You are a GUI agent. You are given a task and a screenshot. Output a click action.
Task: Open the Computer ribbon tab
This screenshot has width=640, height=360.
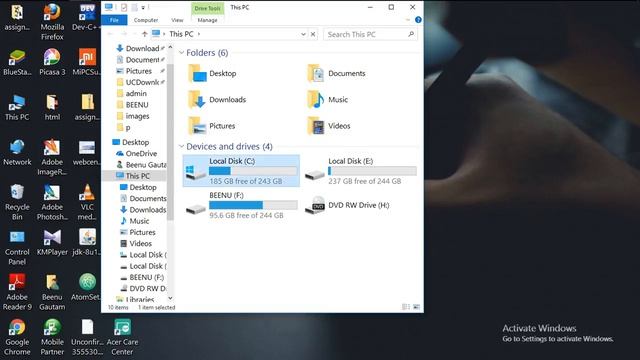[146, 20]
